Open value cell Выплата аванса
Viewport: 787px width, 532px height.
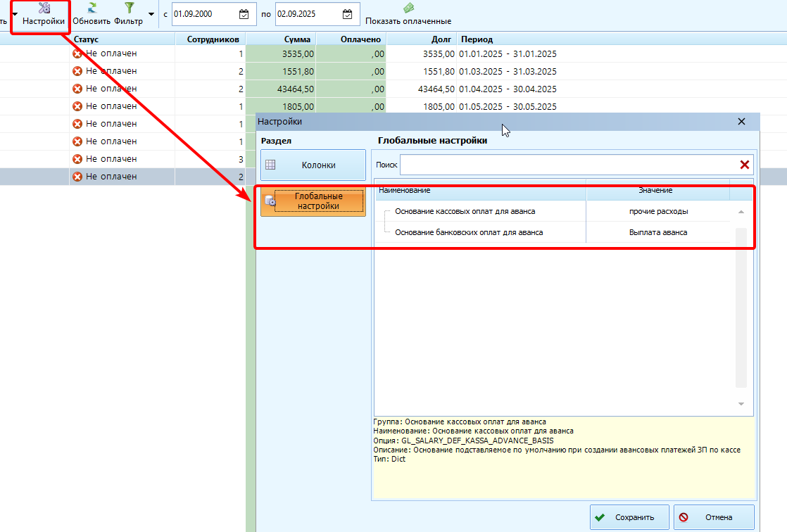[658, 232]
